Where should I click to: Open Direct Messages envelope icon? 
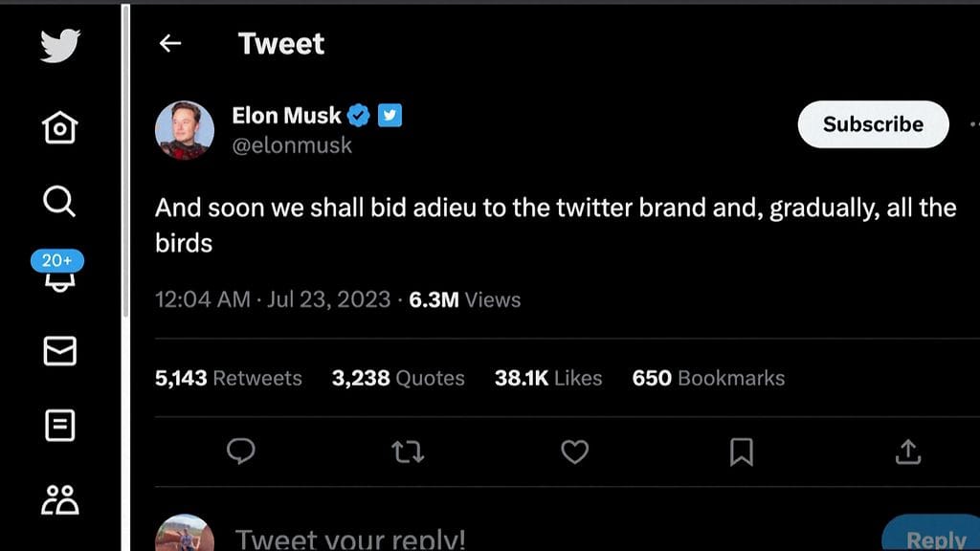(59, 352)
